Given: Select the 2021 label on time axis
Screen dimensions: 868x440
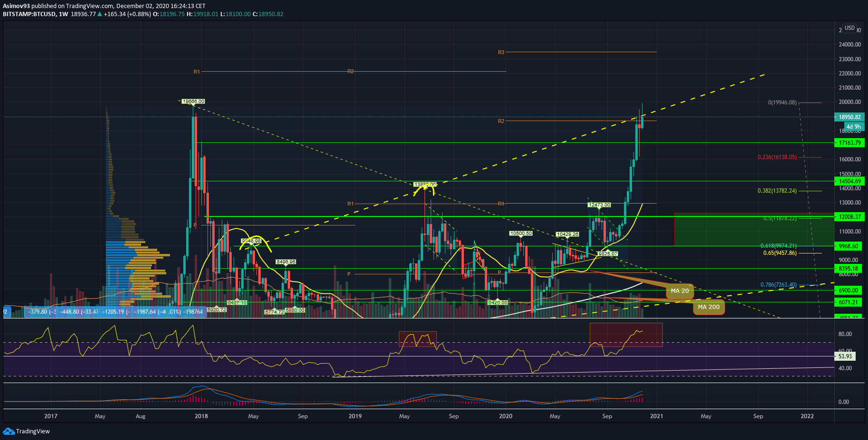Looking at the screenshot, I should (x=656, y=416).
